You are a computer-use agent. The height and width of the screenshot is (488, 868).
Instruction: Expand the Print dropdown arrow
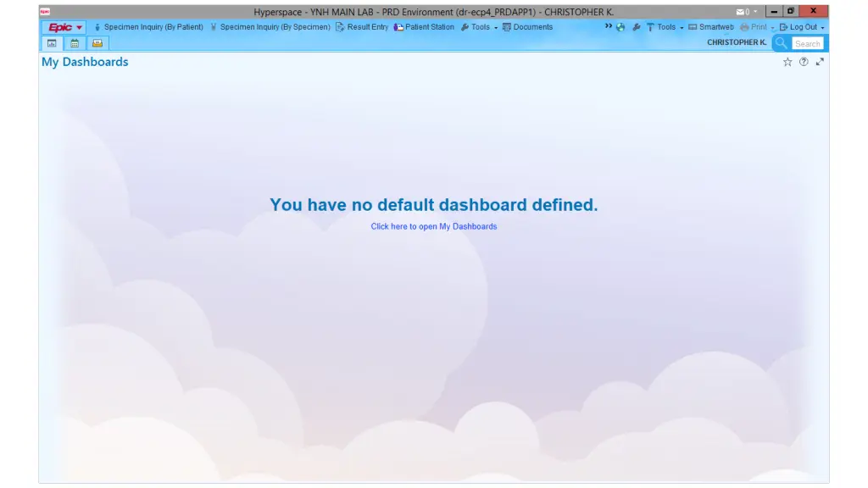click(773, 28)
